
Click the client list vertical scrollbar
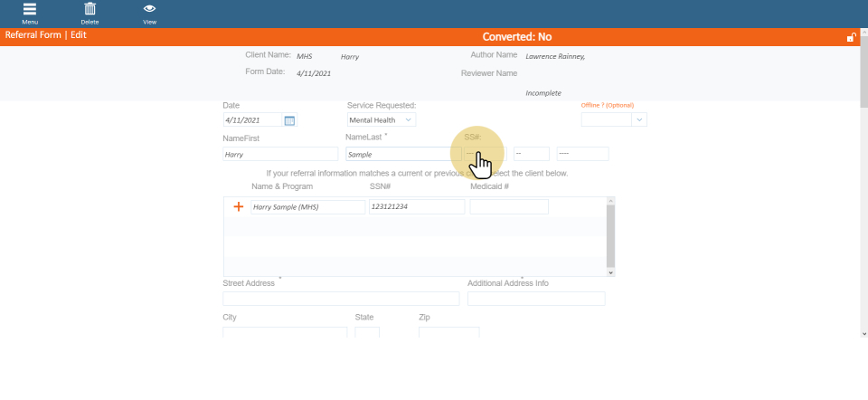[x=611, y=235]
